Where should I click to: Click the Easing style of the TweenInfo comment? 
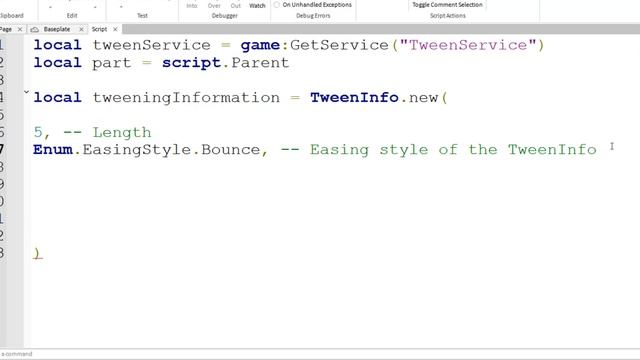pyautogui.click(x=439, y=150)
